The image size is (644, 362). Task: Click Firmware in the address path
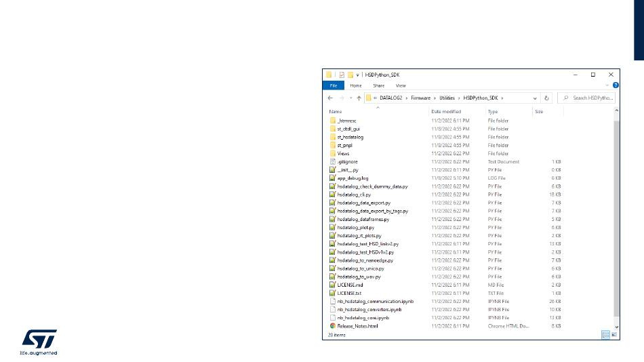[420, 98]
